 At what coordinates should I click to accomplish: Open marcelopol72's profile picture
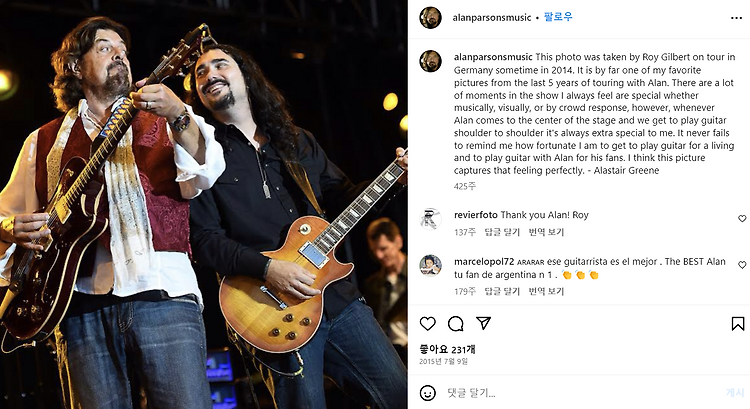pyautogui.click(x=430, y=265)
